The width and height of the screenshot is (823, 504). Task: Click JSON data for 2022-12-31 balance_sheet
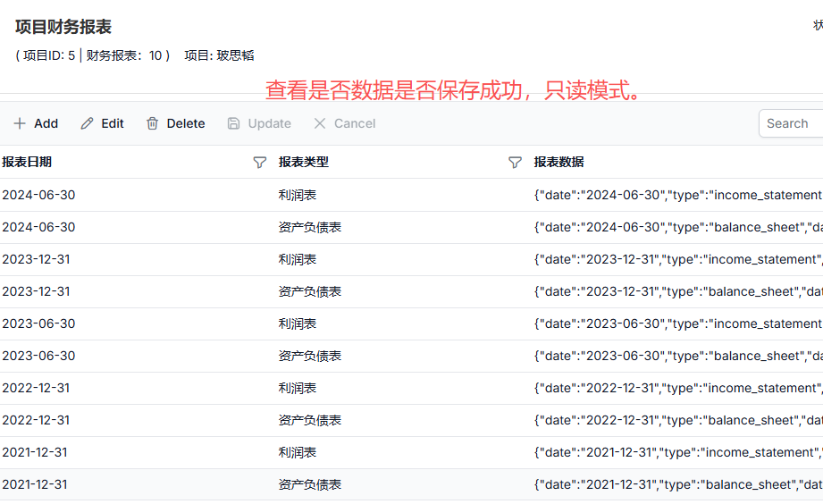(678, 420)
